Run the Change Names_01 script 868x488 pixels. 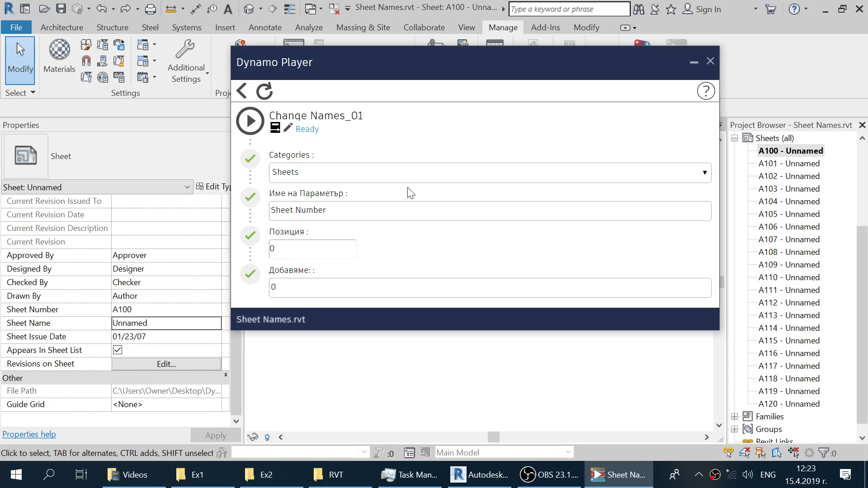click(x=250, y=121)
